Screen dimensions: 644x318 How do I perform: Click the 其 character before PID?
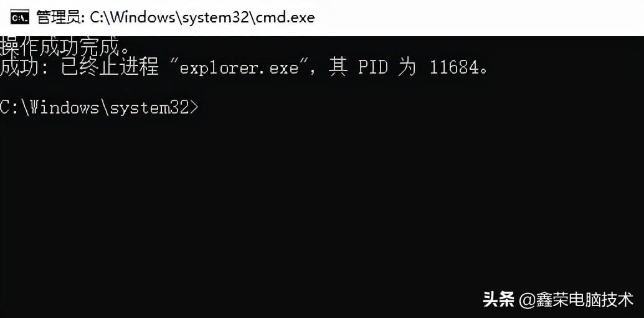338,68
